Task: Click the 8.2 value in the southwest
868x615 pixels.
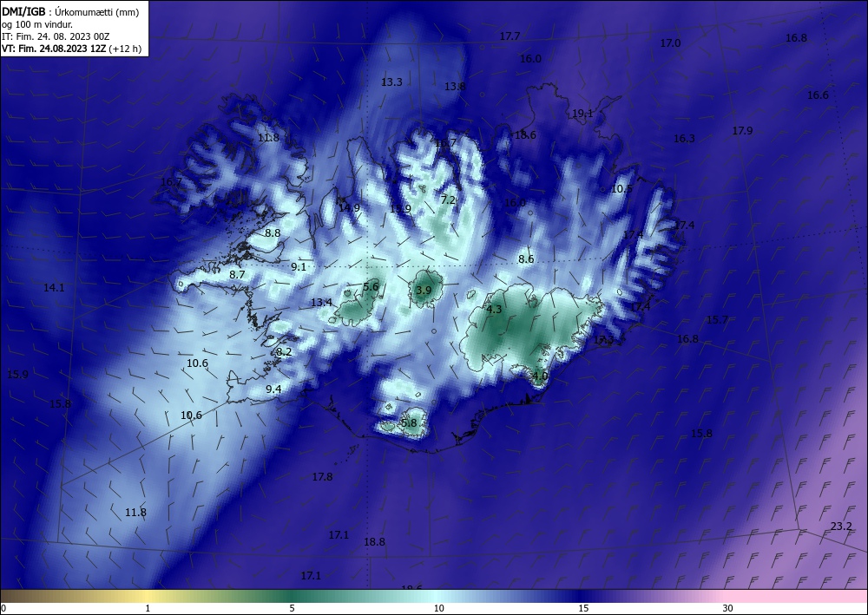Action: pyautogui.click(x=284, y=352)
